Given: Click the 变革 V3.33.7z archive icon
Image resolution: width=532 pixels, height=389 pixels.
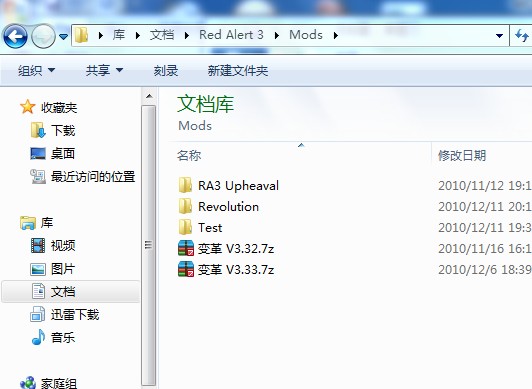Looking at the screenshot, I should pyautogui.click(x=186, y=269).
